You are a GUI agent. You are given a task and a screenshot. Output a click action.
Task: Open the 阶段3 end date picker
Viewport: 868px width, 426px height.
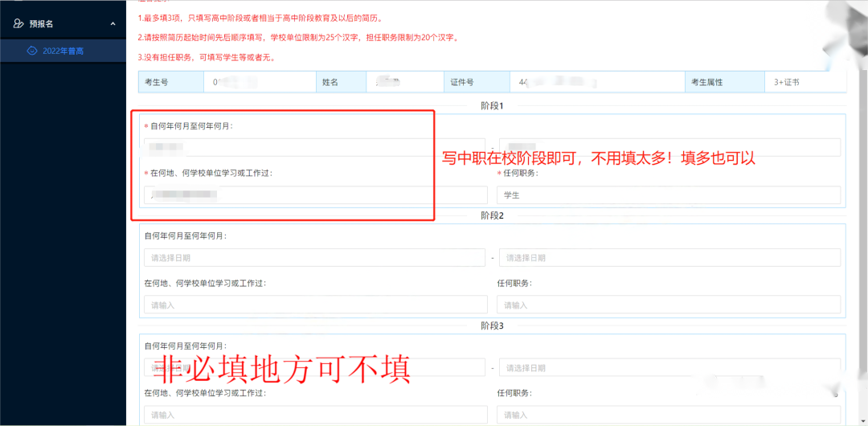pyautogui.click(x=669, y=368)
